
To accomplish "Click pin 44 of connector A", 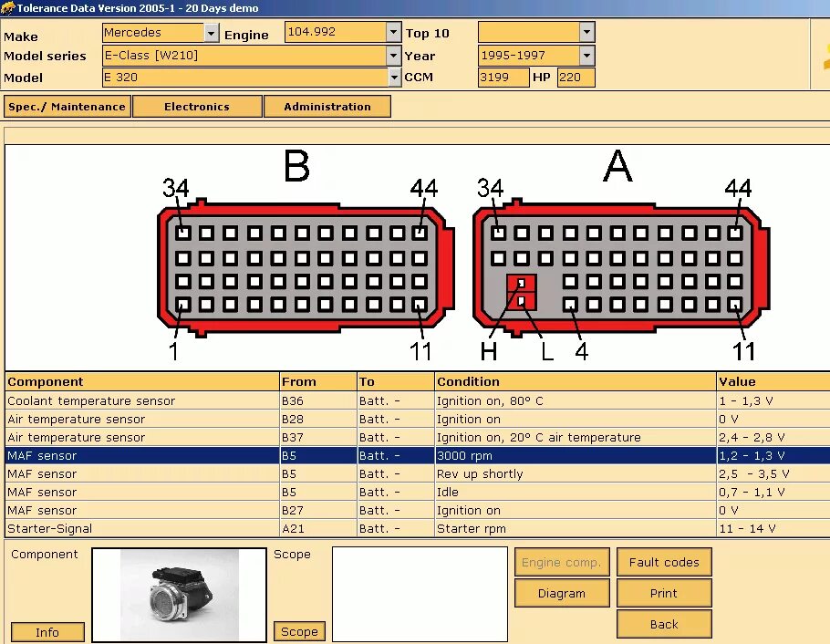I will coord(735,233).
